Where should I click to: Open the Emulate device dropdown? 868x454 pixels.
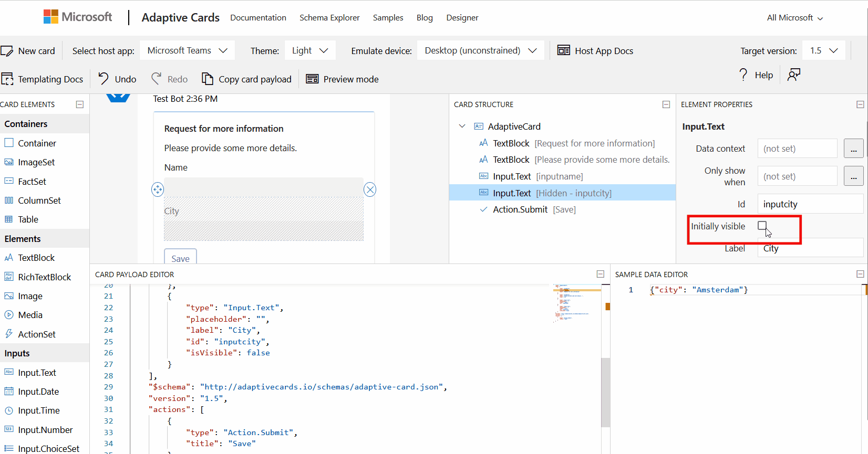pos(481,50)
